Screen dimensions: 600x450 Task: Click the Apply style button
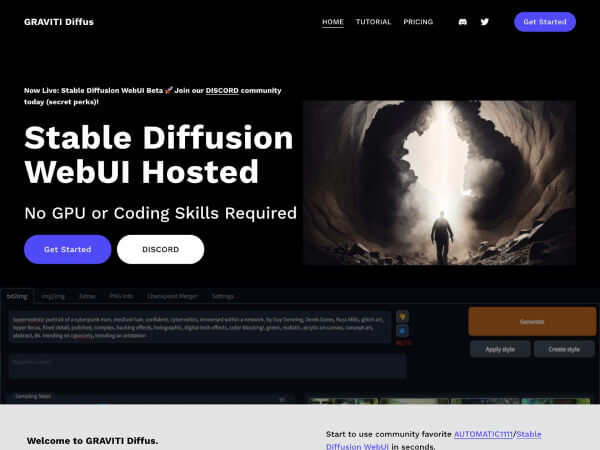(500, 349)
